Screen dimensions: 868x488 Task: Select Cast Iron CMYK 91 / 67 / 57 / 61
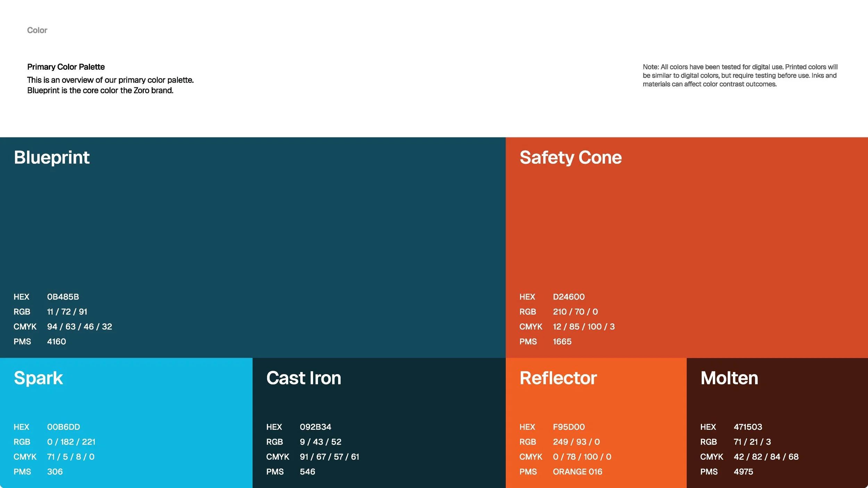(329, 457)
